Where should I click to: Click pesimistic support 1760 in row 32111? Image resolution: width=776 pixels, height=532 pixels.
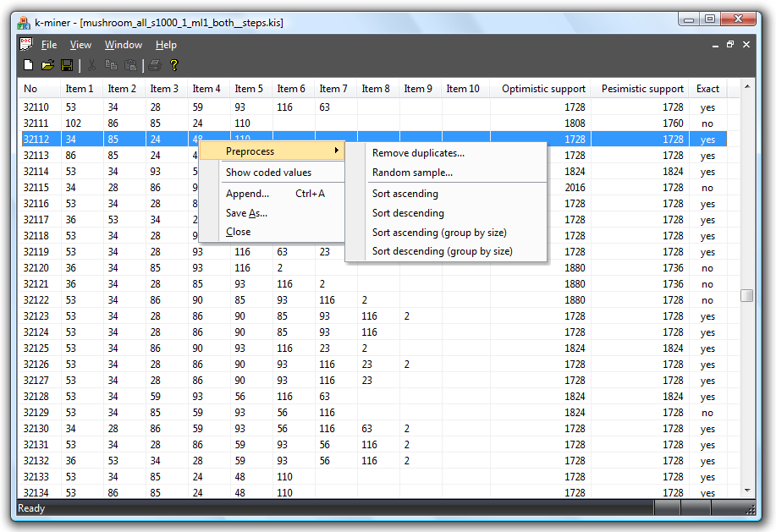[673, 123]
